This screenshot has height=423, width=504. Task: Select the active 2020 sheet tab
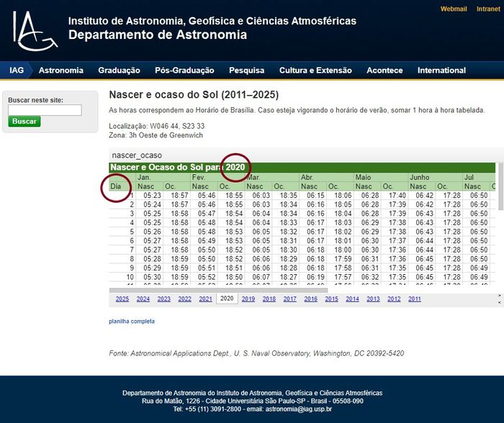227,299
